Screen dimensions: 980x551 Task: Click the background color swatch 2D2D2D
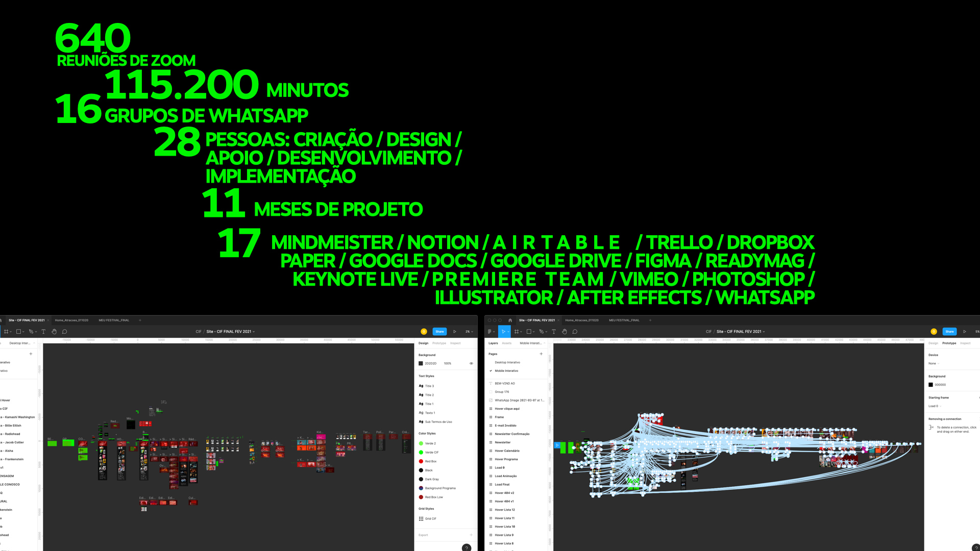(x=421, y=364)
